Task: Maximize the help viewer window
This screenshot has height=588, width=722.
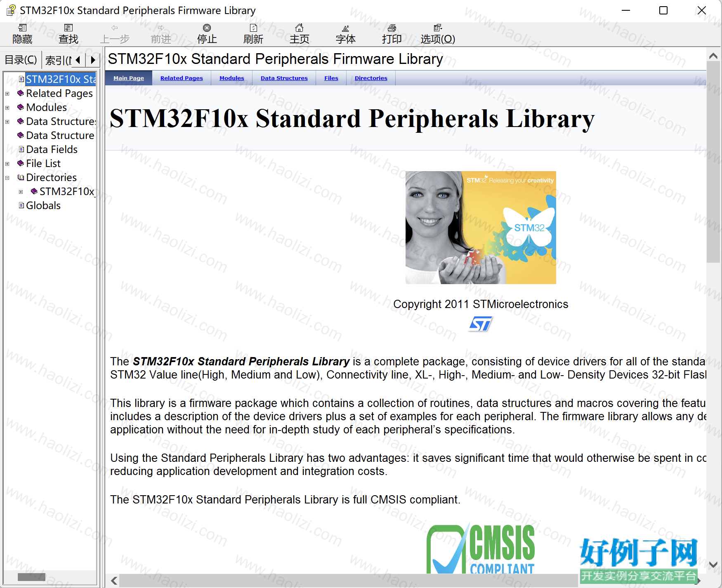Action: (x=663, y=10)
